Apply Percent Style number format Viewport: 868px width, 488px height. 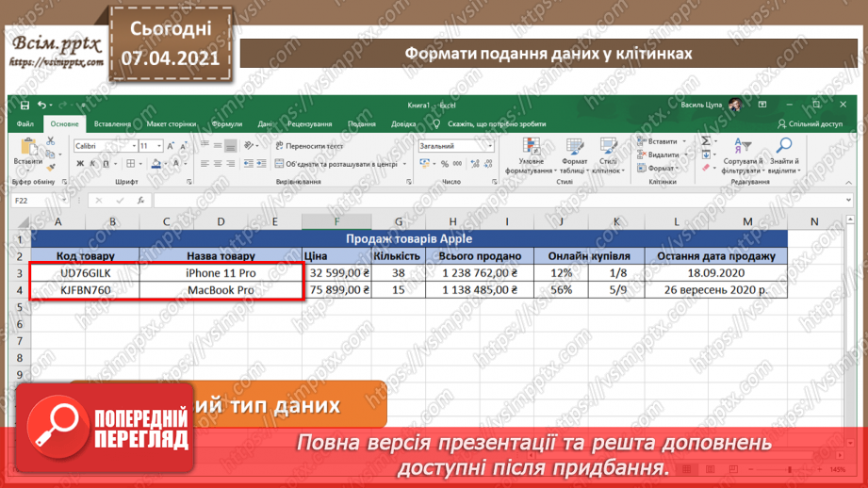click(x=445, y=164)
